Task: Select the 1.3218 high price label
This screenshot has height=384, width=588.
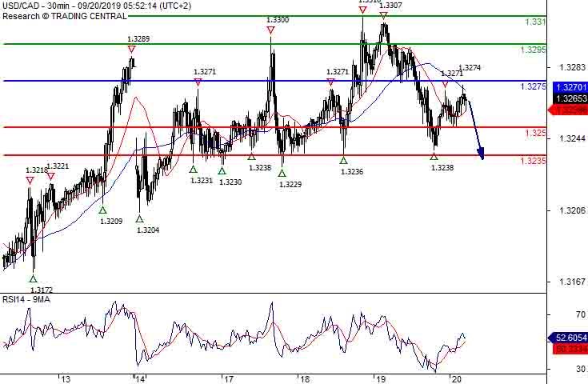Action: (x=37, y=170)
